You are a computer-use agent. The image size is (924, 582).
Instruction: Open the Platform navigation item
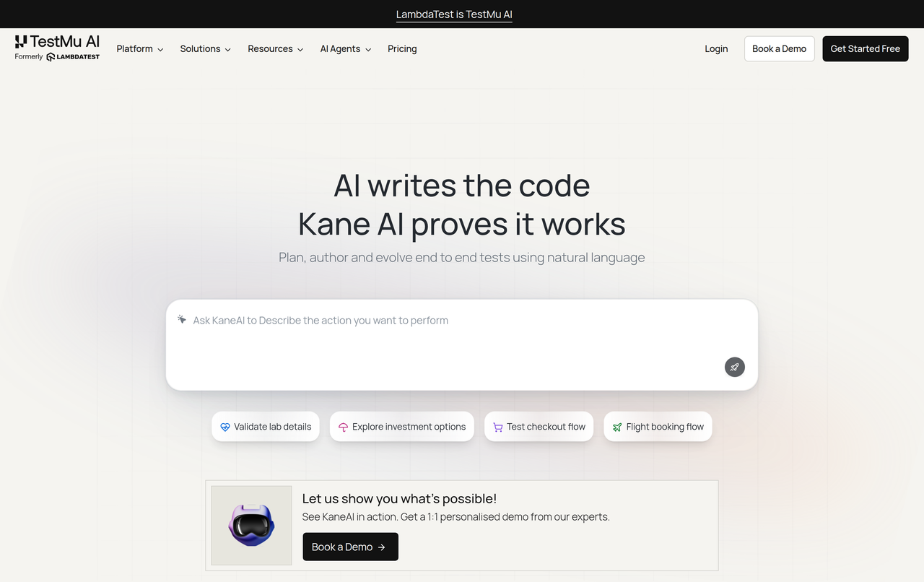[140, 49]
